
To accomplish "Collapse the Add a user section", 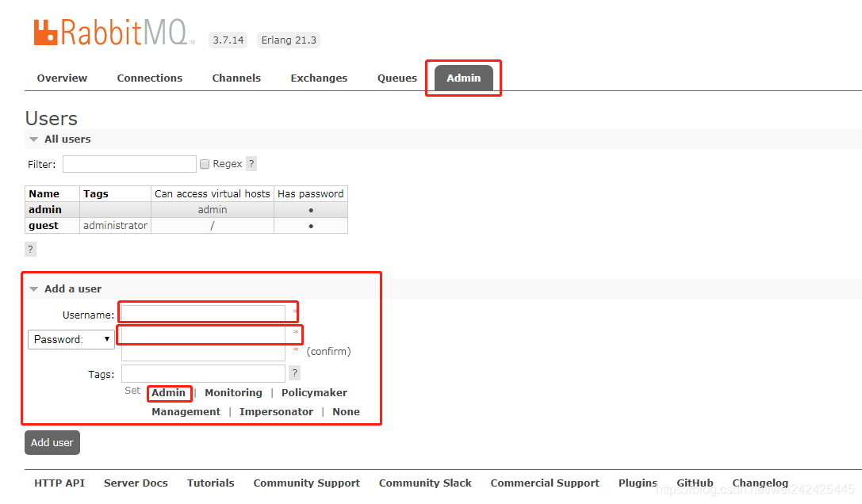I will point(65,288).
